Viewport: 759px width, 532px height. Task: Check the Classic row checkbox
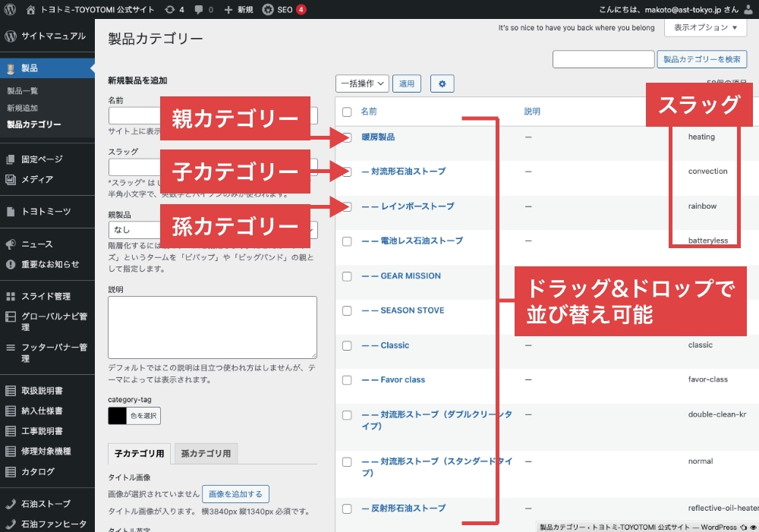pos(347,345)
